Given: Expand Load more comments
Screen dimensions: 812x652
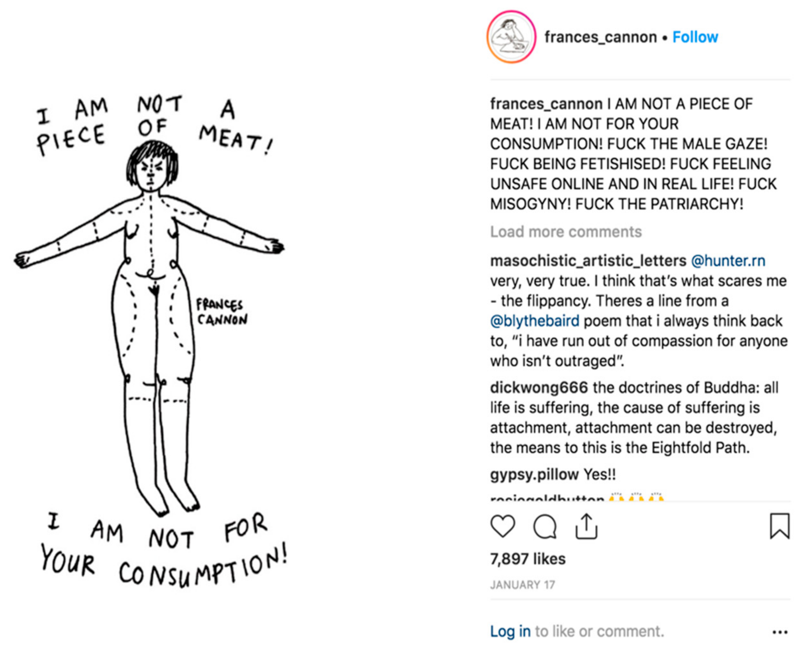Looking at the screenshot, I should click(566, 232).
